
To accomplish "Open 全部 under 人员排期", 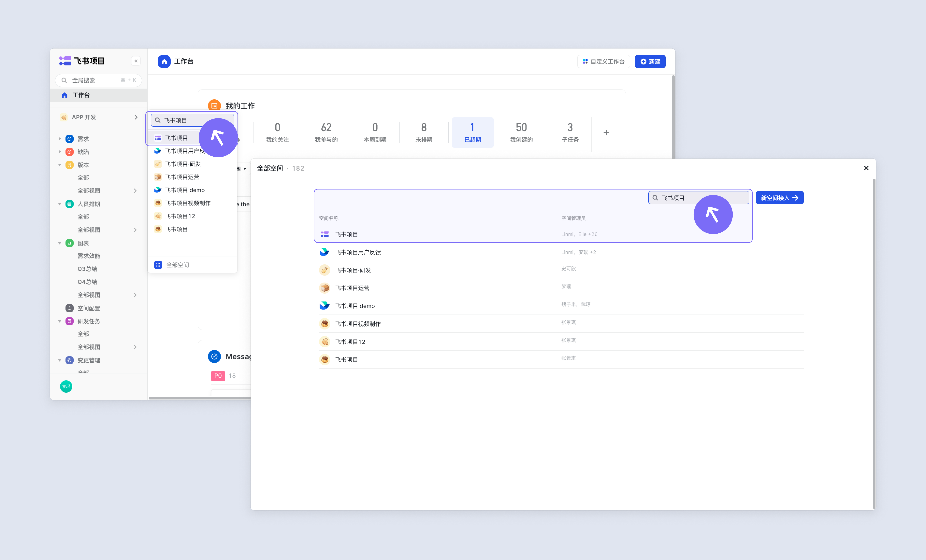I will pos(83,217).
